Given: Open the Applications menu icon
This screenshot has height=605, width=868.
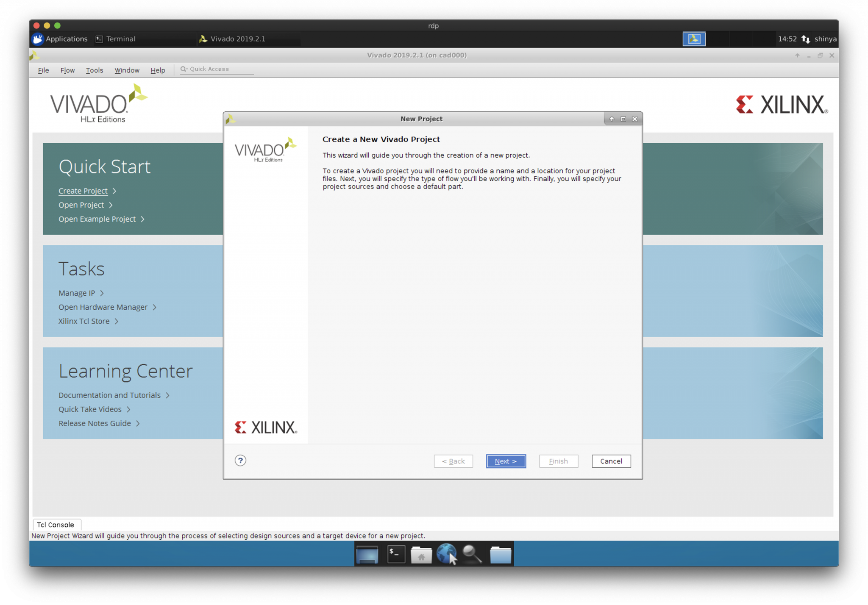Looking at the screenshot, I should tap(38, 39).
